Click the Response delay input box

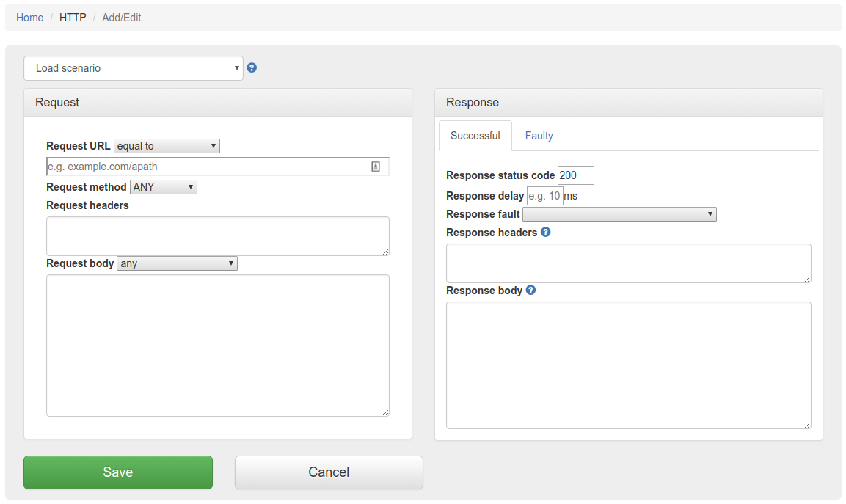tap(544, 196)
